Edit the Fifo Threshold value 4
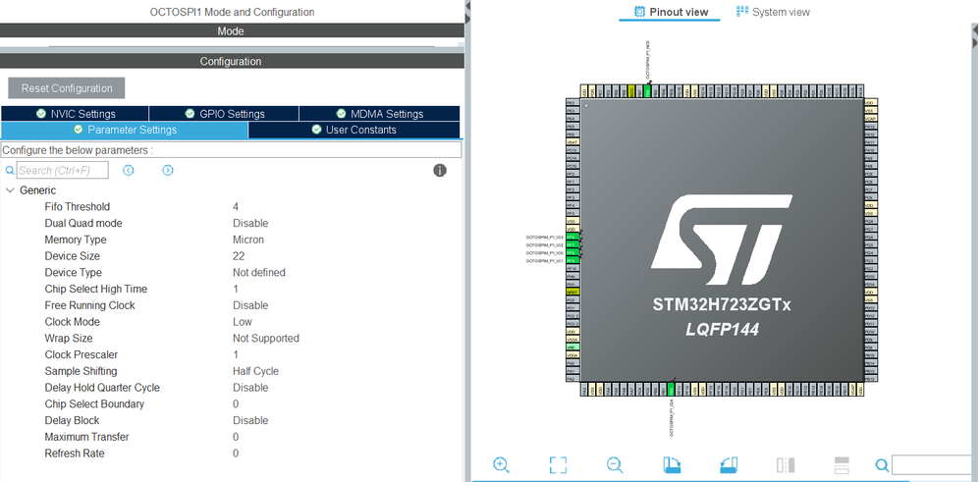The height and width of the screenshot is (482, 980). coord(236,207)
